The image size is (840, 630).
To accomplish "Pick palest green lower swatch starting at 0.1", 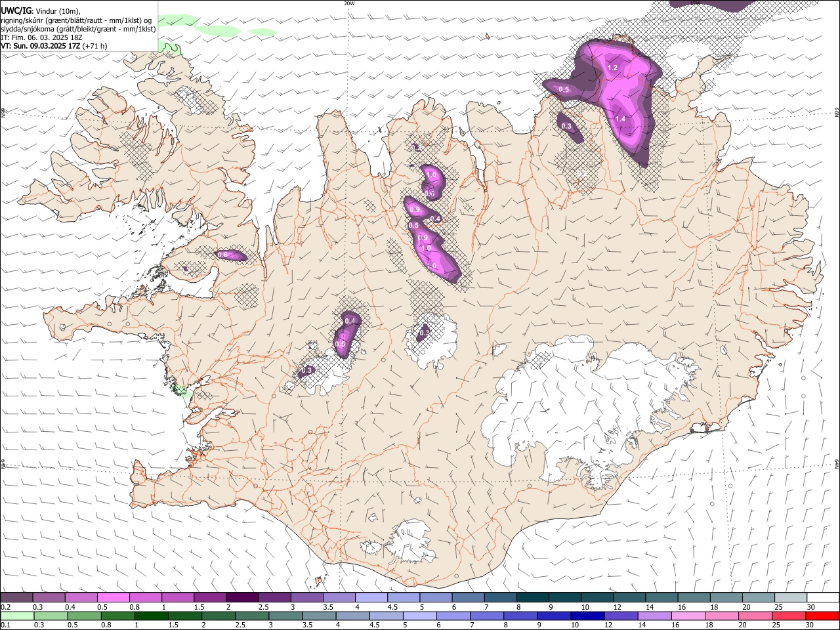I will pos(17,616).
